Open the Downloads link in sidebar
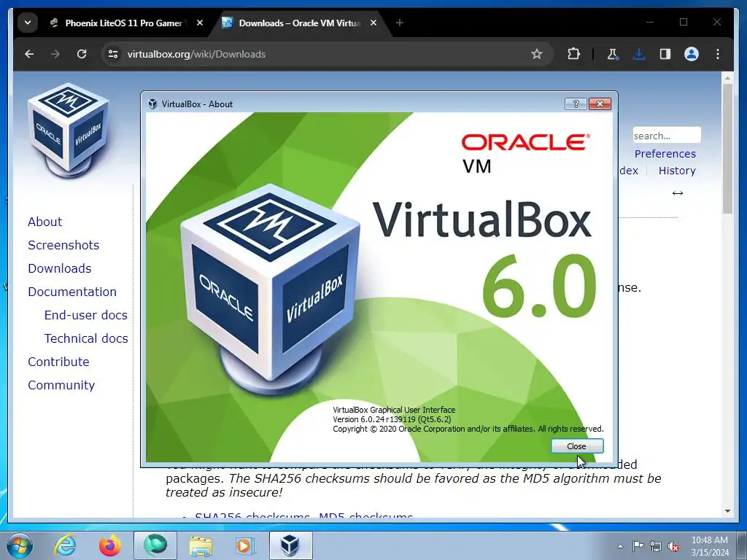 (60, 268)
